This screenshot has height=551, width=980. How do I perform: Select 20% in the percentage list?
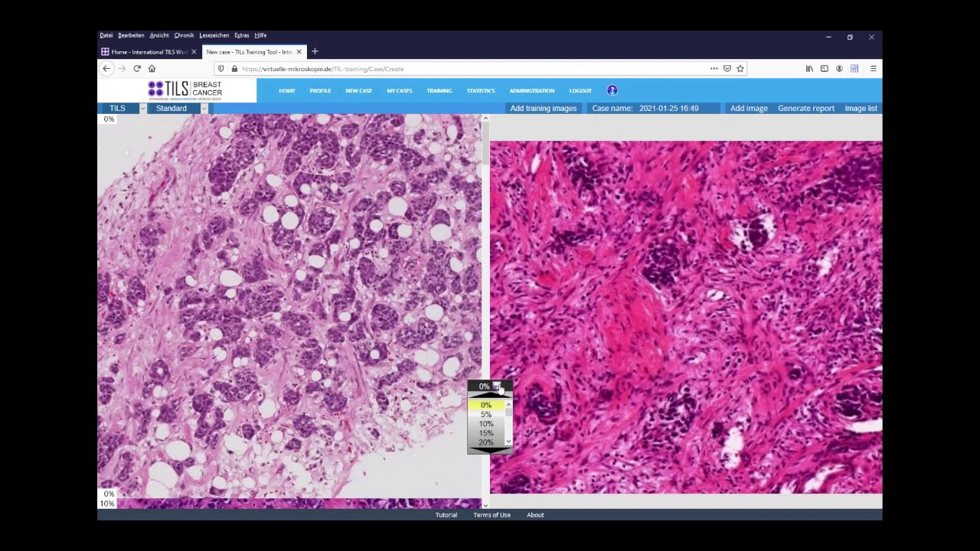pyautogui.click(x=486, y=442)
